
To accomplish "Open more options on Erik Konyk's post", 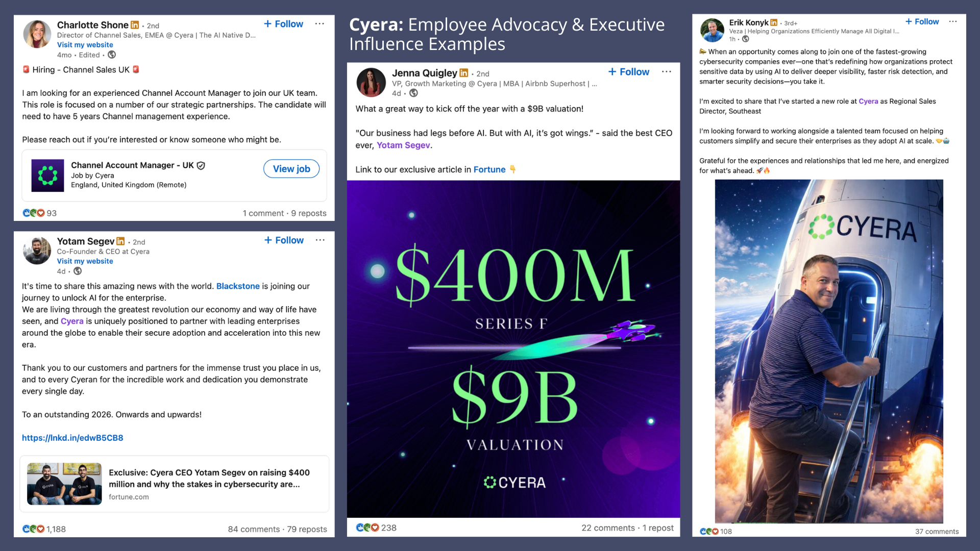I will tap(953, 21).
